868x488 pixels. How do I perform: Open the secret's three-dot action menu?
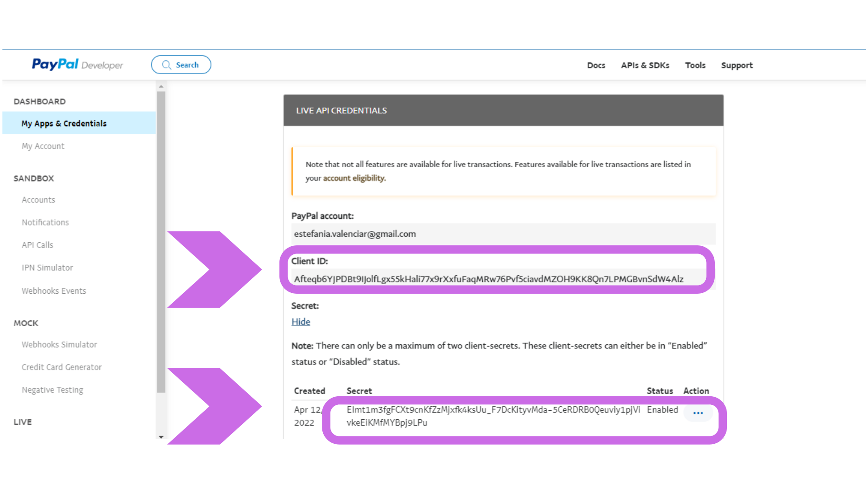click(698, 413)
